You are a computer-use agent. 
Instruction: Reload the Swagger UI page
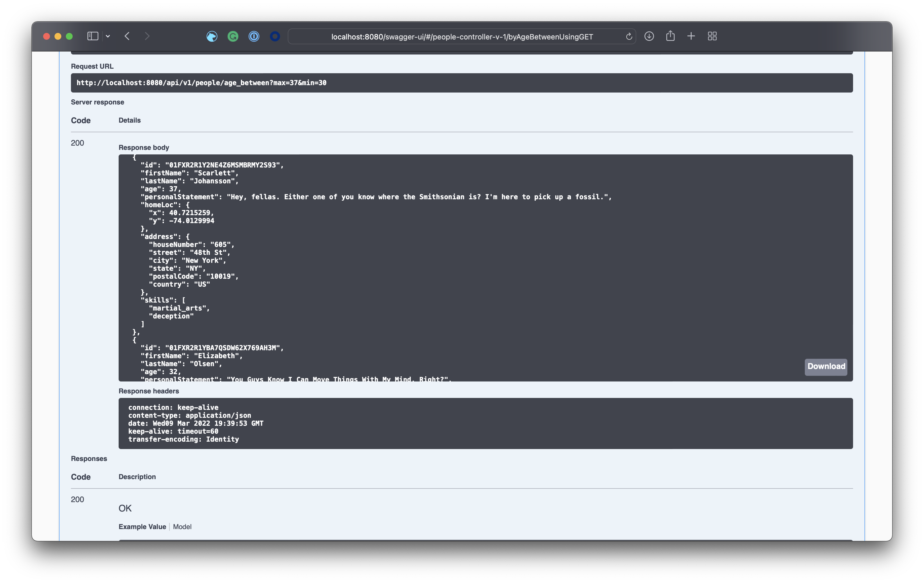tap(629, 36)
